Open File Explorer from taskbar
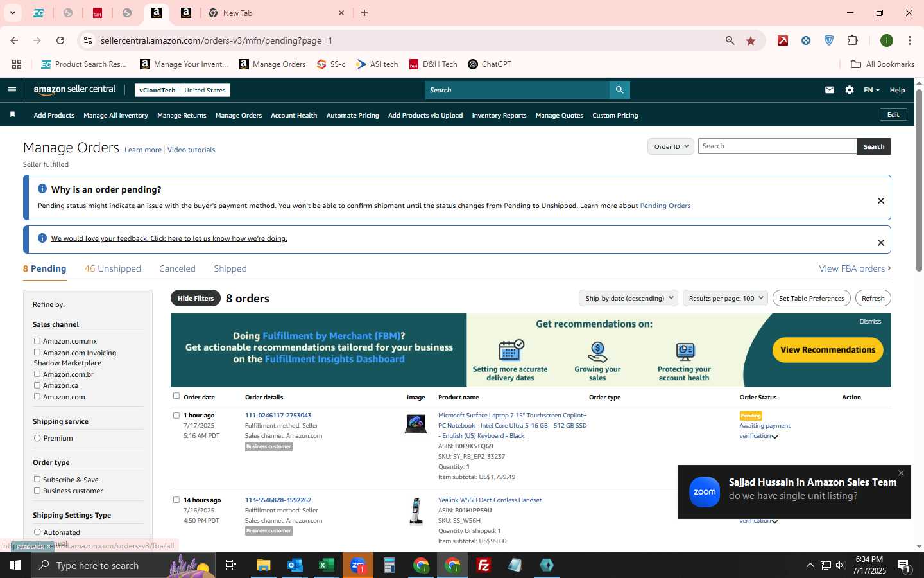Viewport: 924px width, 578px height. [x=264, y=565]
